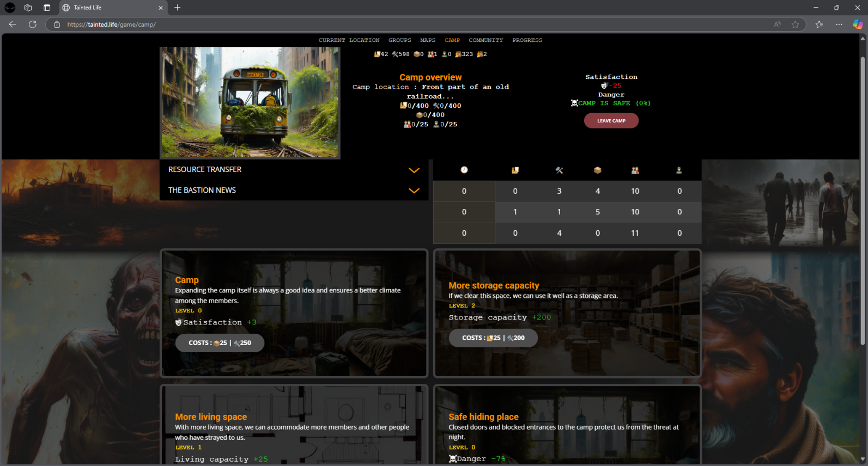The width and height of the screenshot is (868, 466).
Task: Click the two-people icon in table header
Action: click(x=635, y=170)
